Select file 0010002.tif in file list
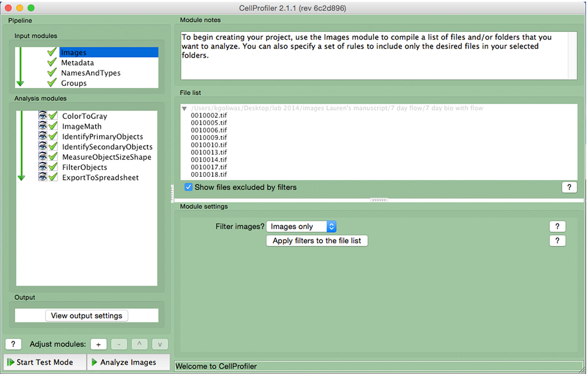The width and height of the screenshot is (588, 376). (209, 116)
